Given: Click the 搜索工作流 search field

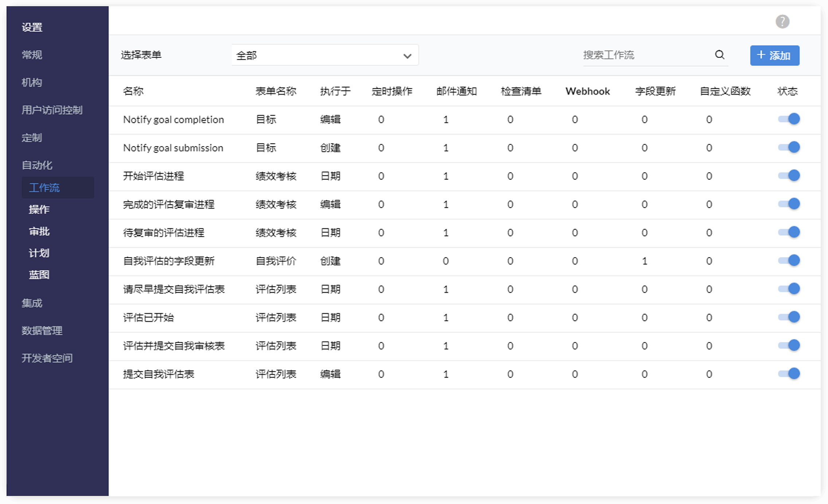Looking at the screenshot, I should (x=645, y=55).
